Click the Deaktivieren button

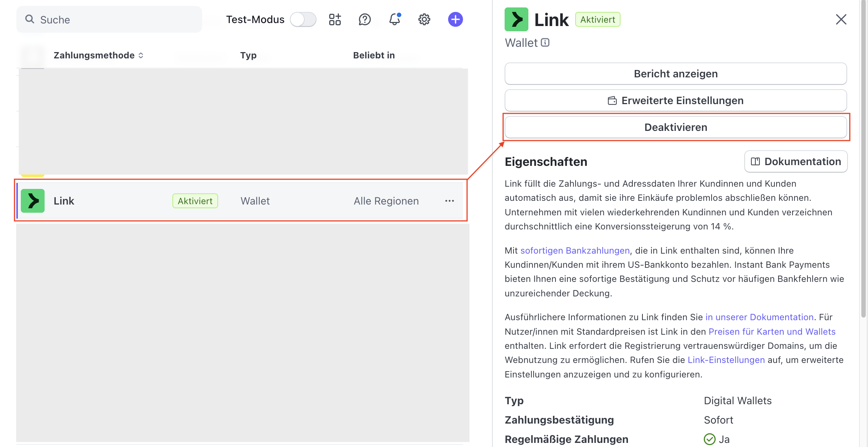(676, 127)
